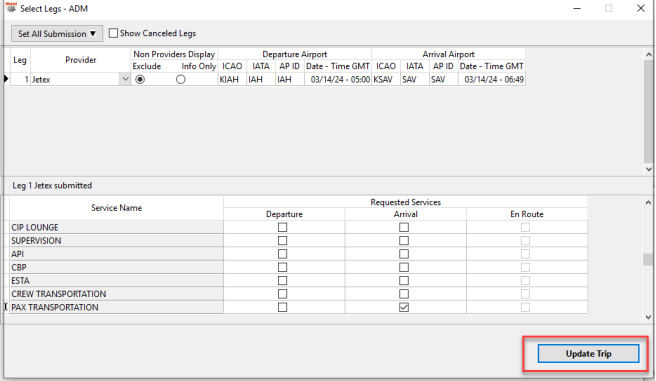Click the KIAH departure ICAO cell
656x381 pixels.
(232, 79)
